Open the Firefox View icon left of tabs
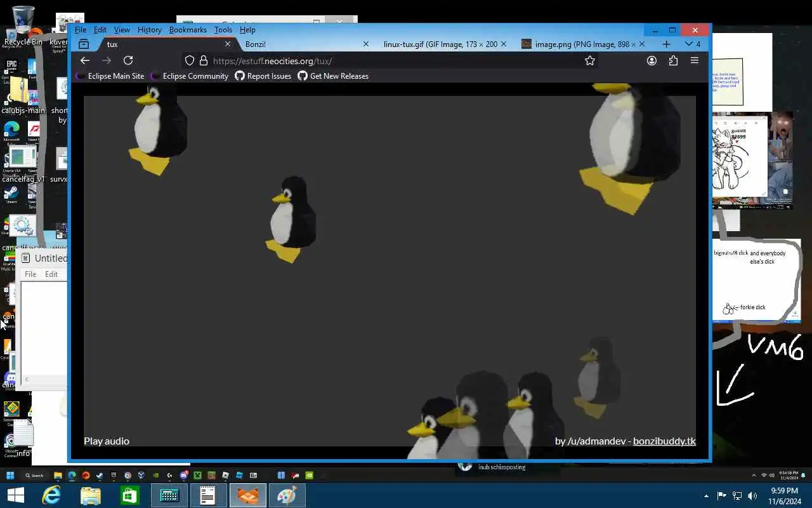This screenshot has height=508, width=812. (84, 44)
